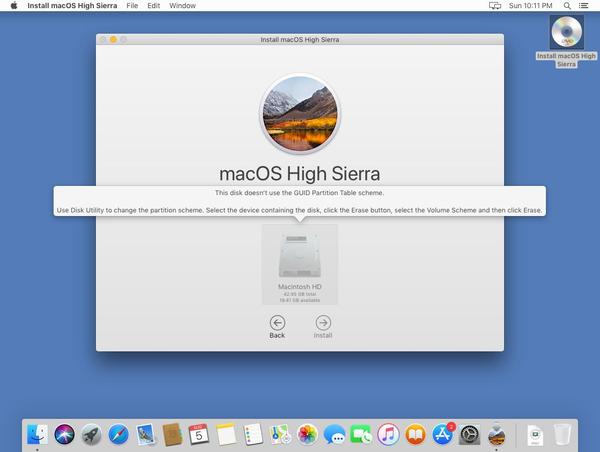Open the Window menu

point(183,6)
